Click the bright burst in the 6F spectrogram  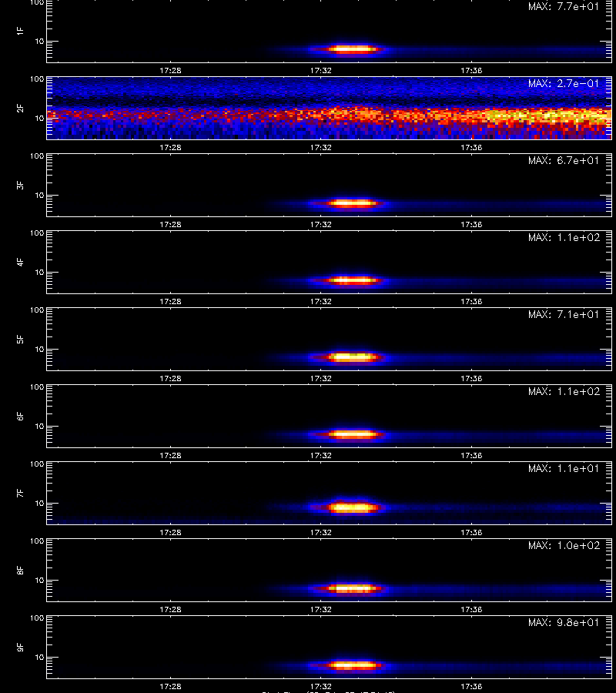pyautogui.click(x=352, y=434)
